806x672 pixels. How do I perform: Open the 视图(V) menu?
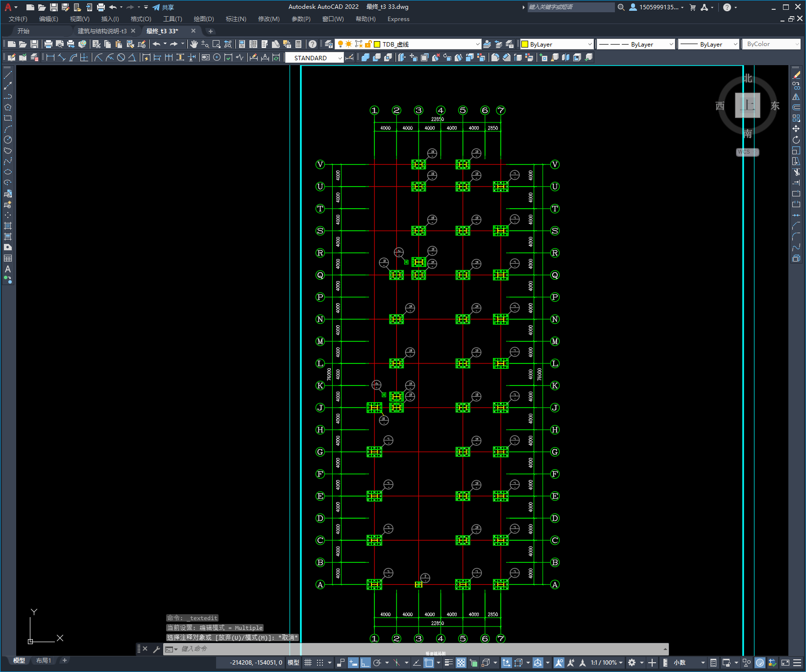(79, 19)
